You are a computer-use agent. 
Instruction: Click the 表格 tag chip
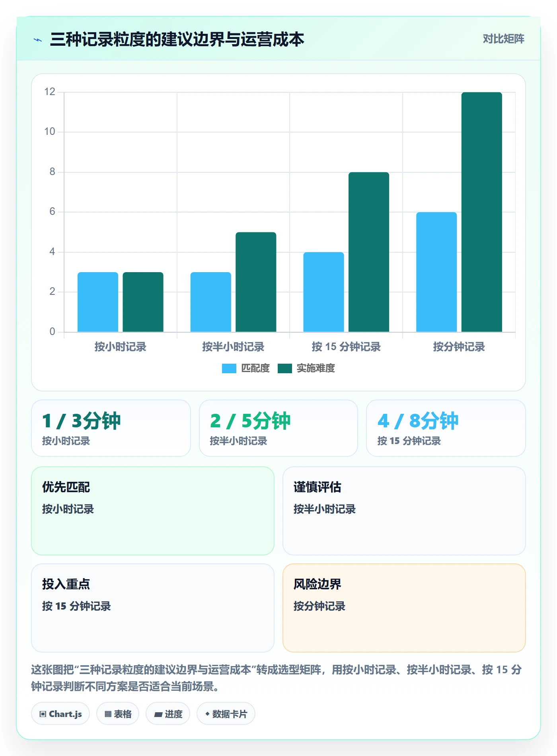tap(118, 714)
